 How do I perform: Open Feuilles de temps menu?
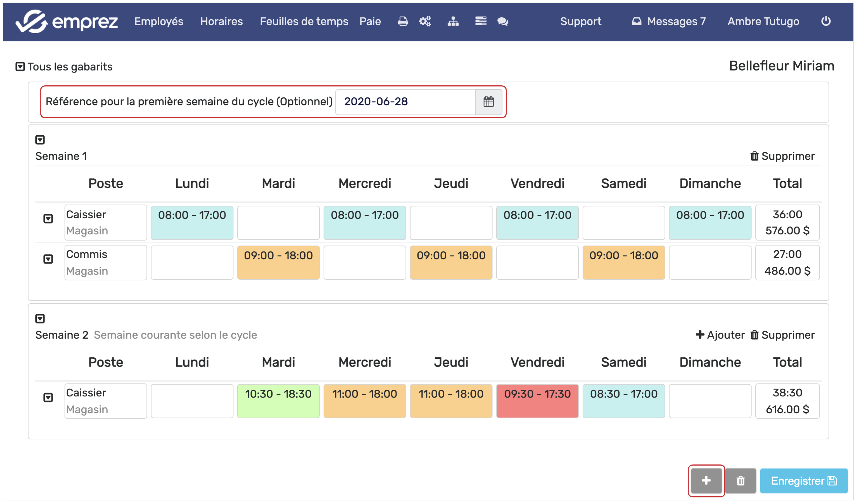(304, 21)
